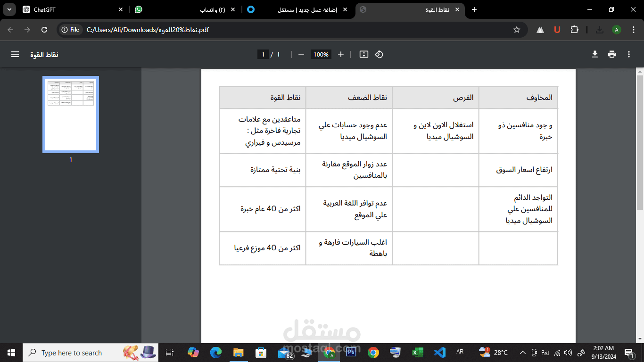The height and width of the screenshot is (362, 644).
Task: Open Task View on taskbar
Action: click(170, 353)
